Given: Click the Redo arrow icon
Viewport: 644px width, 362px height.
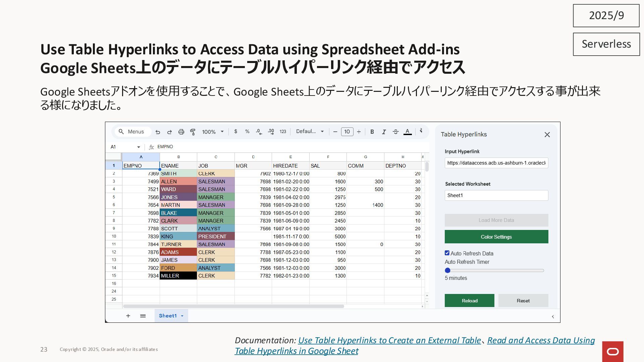Looking at the screenshot, I should pos(169,132).
